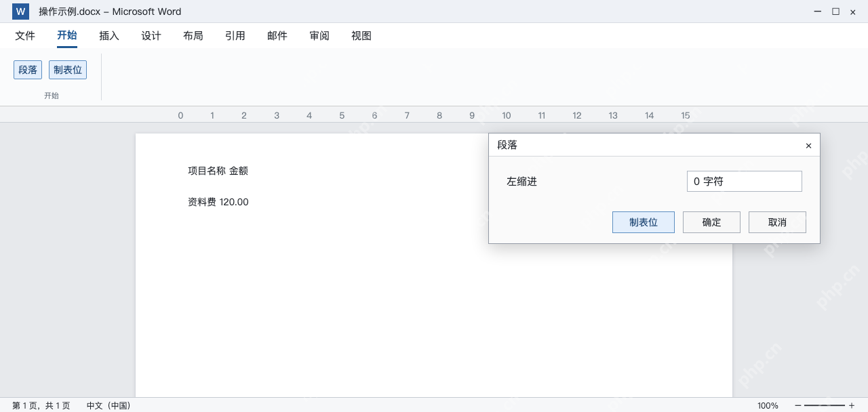Switch to the 插入 ribbon tab
The height and width of the screenshot is (412, 868).
(x=109, y=36)
